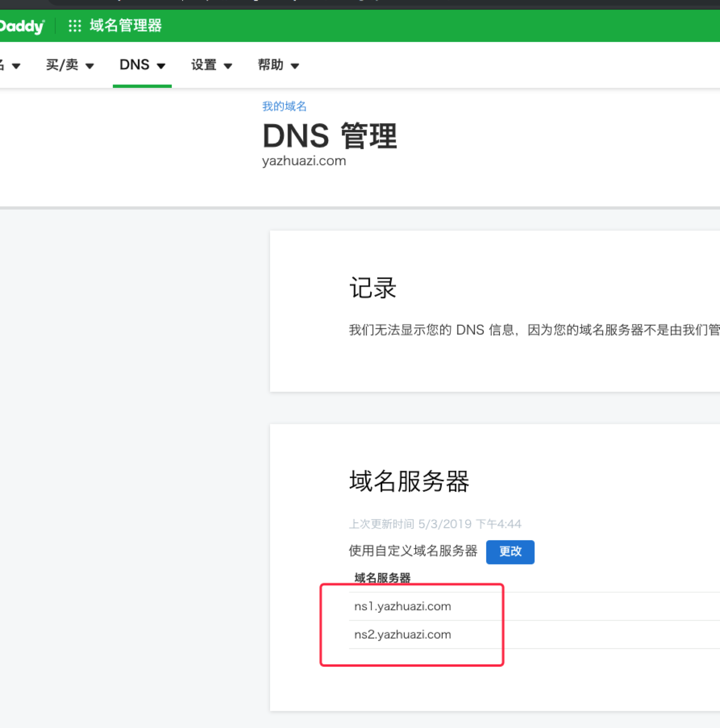The width and height of the screenshot is (720, 728).
Task: Click the dropdown arrow beside 设置
Action: 228,66
